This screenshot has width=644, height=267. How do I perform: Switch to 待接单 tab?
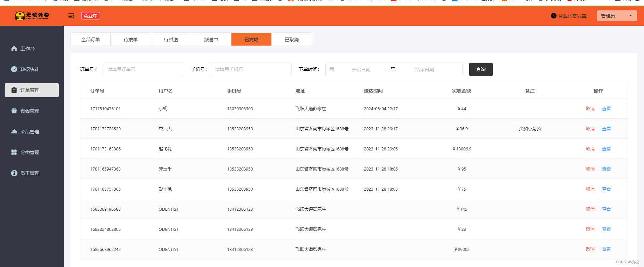click(x=131, y=39)
